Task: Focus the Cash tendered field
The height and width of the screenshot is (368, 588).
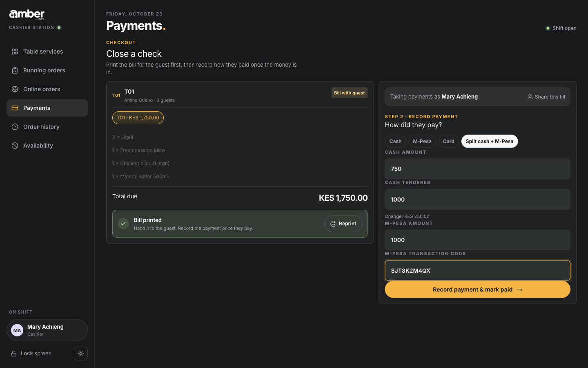Action: pos(477,200)
